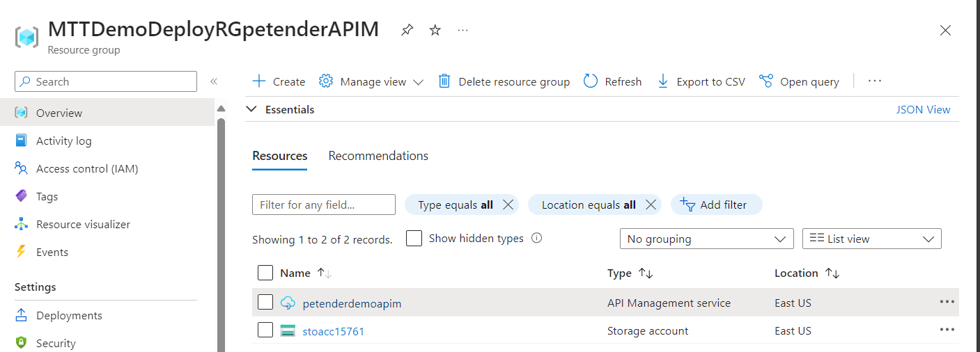Collapse the Essentials section

[251, 109]
